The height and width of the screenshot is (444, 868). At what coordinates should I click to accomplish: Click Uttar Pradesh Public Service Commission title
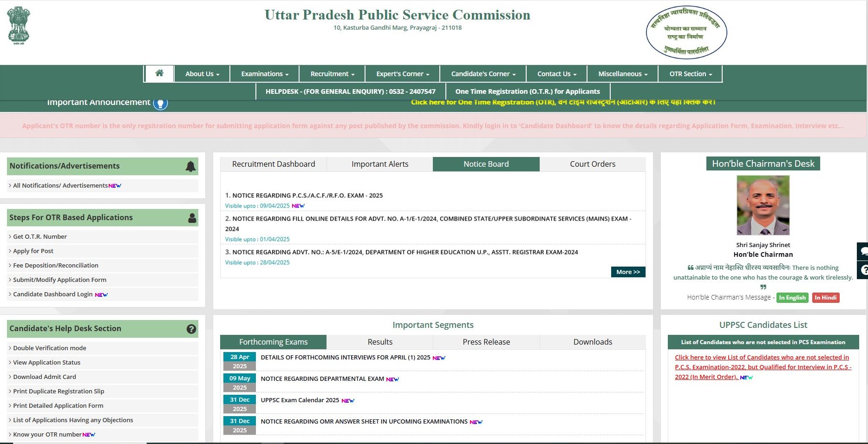click(x=398, y=15)
